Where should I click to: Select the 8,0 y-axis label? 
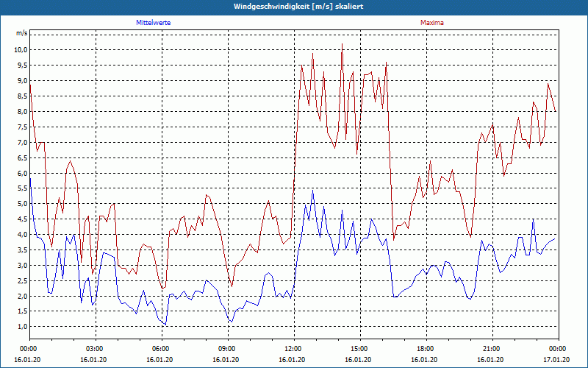(x=23, y=112)
